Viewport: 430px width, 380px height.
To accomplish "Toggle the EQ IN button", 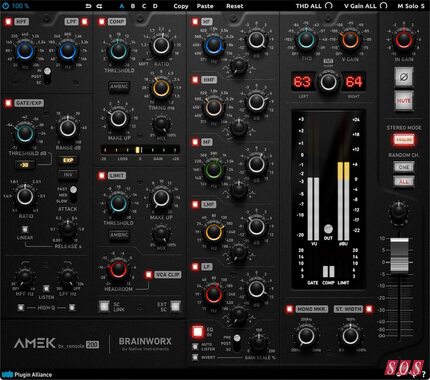I will pyautogui.click(x=198, y=332).
